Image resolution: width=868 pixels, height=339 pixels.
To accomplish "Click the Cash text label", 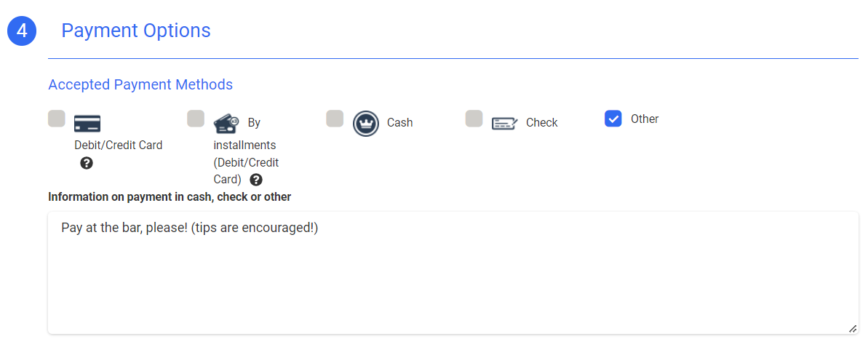I will [400, 123].
